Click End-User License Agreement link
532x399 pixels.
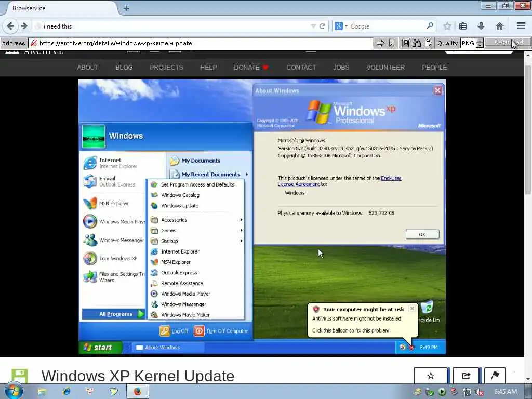(339, 181)
